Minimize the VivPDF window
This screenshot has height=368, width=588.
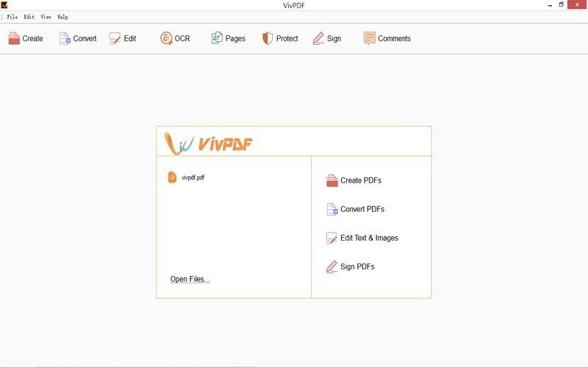pos(550,5)
